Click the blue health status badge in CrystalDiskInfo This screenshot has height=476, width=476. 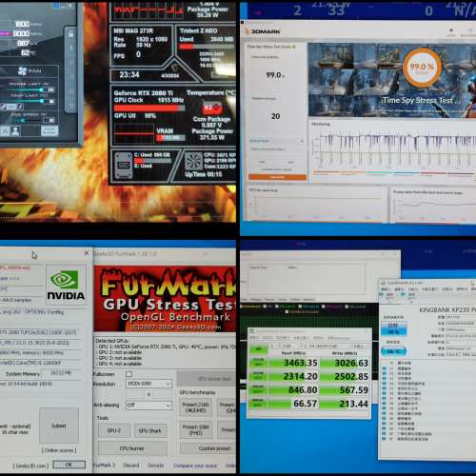click(393, 328)
